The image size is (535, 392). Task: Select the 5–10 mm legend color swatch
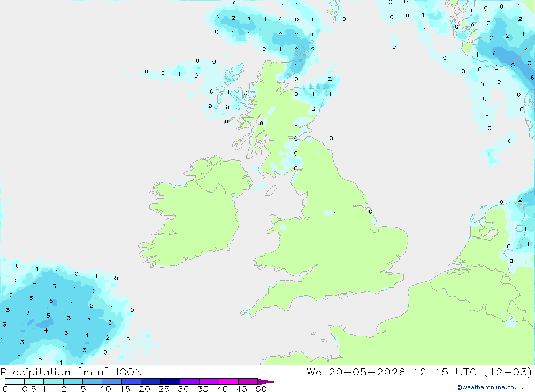click(x=92, y=381)
